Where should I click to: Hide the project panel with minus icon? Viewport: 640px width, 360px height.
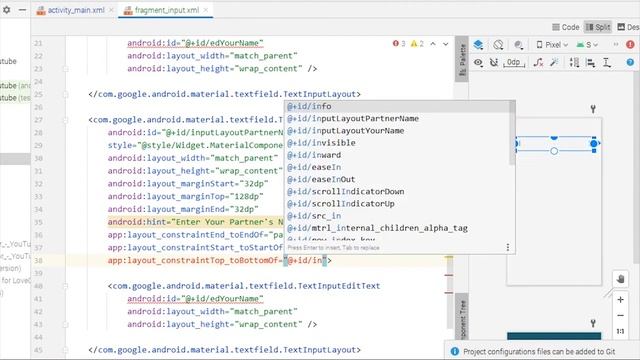tap(22, 9)
